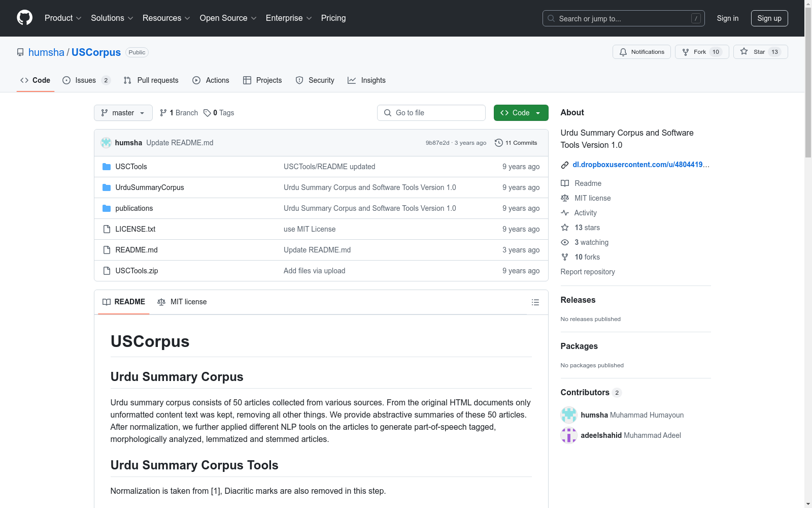Switch to the Actions tab
This screenshot has width=812, height=508.
coord(211,80)
